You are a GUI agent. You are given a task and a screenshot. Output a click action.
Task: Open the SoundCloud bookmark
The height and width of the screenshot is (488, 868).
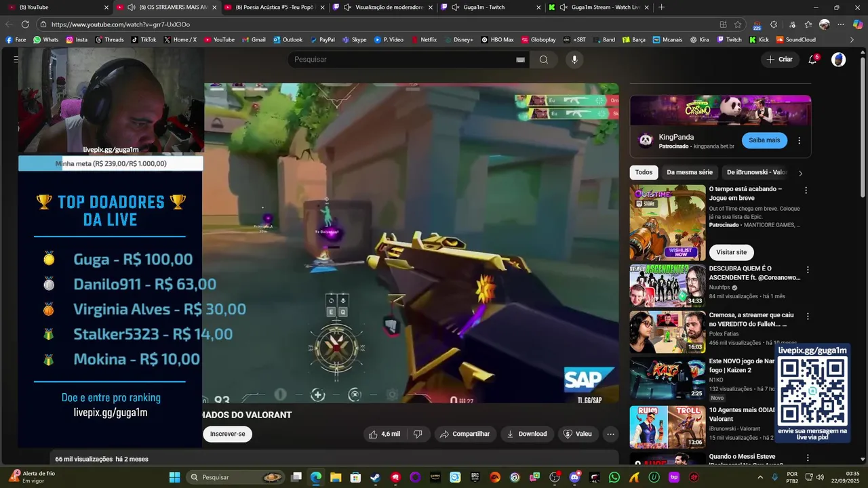point(795,39)
